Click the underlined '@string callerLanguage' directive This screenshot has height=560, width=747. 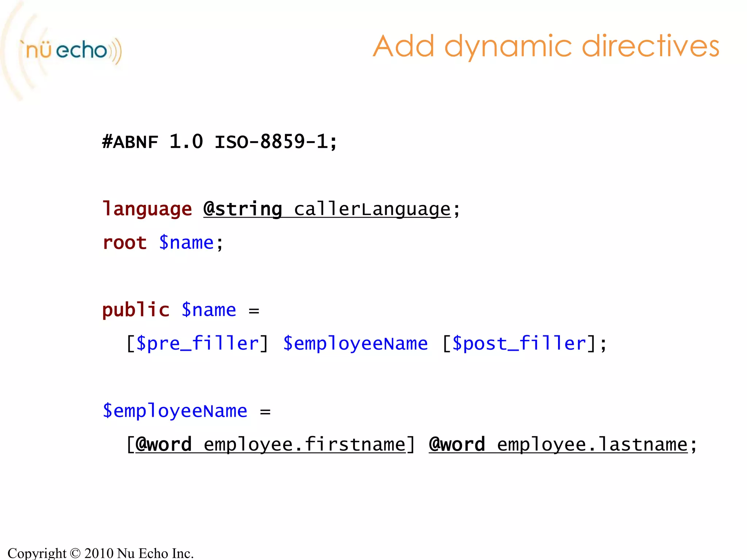327,209
